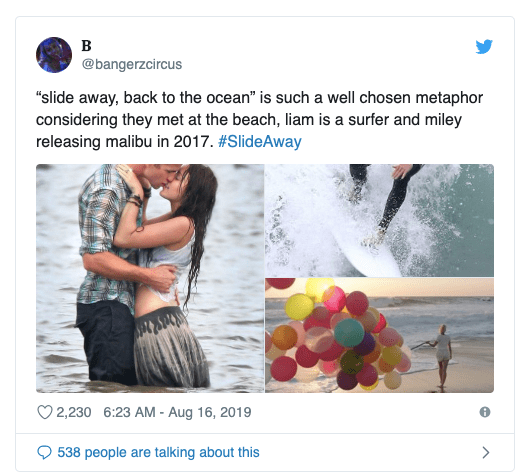Click the display name B
Viewport: 522px width, 474px height.
click(86, 46)
